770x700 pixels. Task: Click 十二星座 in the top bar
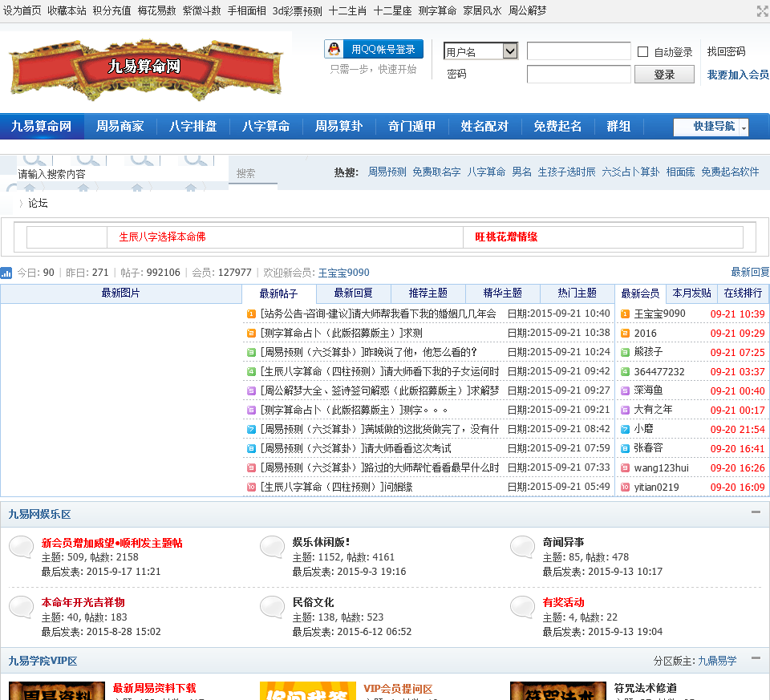393,10
